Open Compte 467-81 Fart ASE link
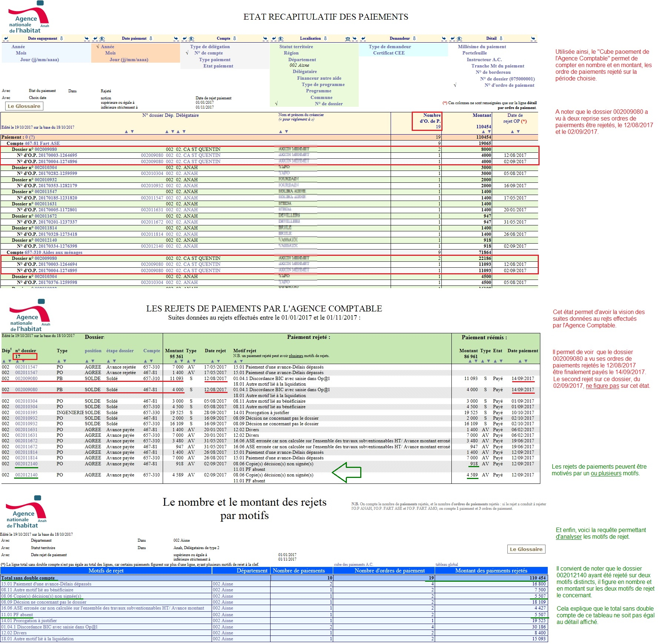The width and height of the screenshot is (663, 644). click(x=42, y=143)
